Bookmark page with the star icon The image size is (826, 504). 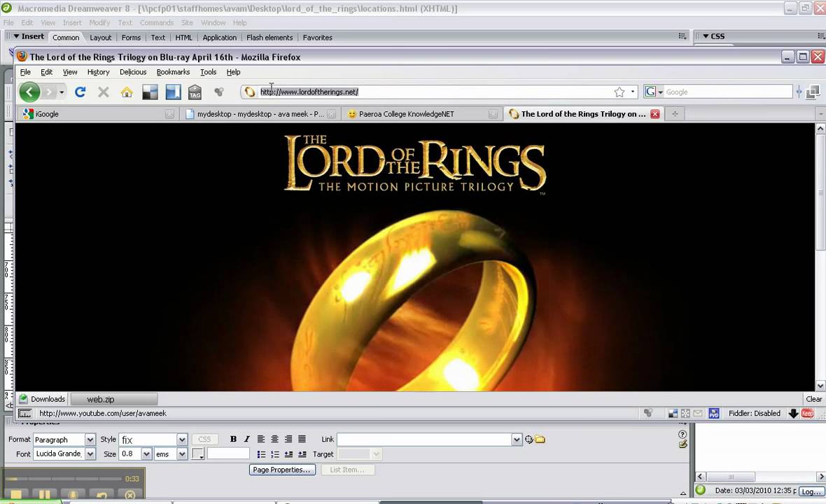click(619, 92)
